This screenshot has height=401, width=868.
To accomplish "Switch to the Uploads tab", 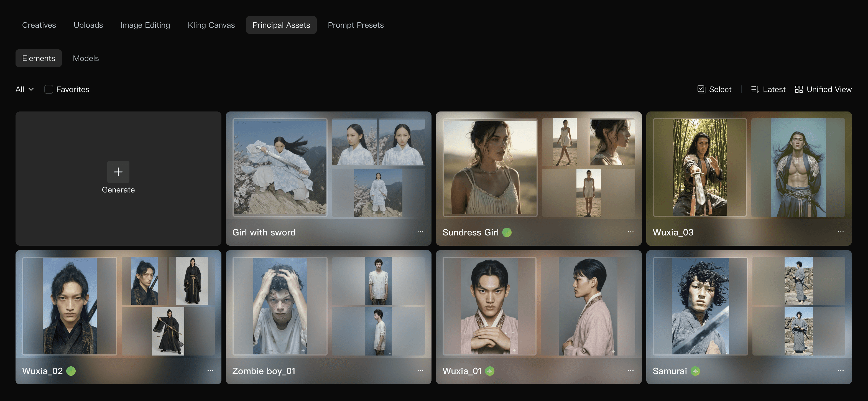I will 88,25.
